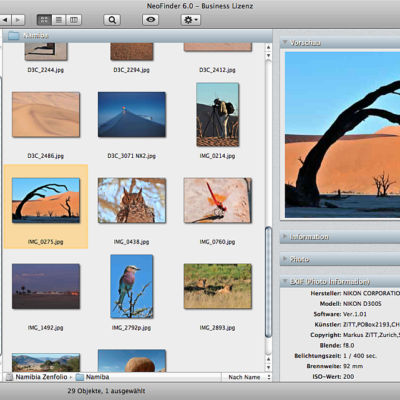
Task: Select the IMG_2792p.jpg bird thumbnail
Action: click(x=132, y=286)
